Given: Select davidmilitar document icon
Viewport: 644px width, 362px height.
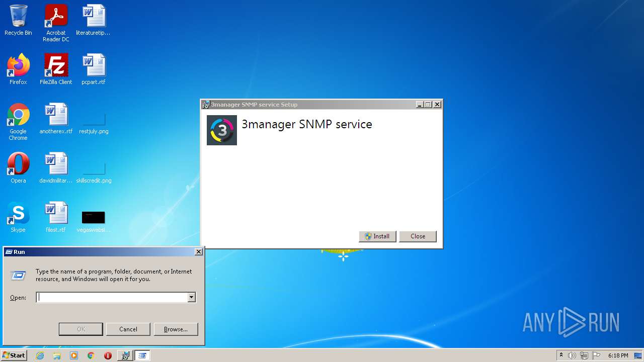Looking at the screenshot, I should [x=56, y=168].
